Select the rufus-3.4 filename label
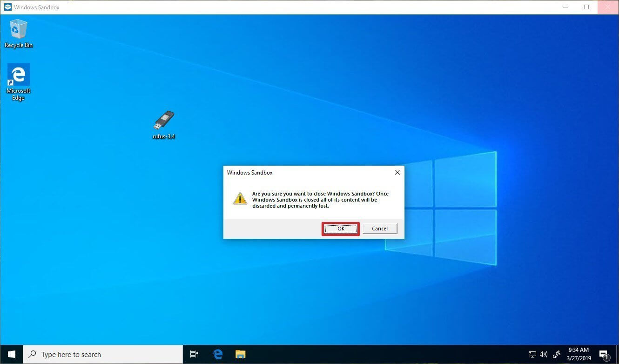This screenshot has height=364, width=619. click(164, 136)
